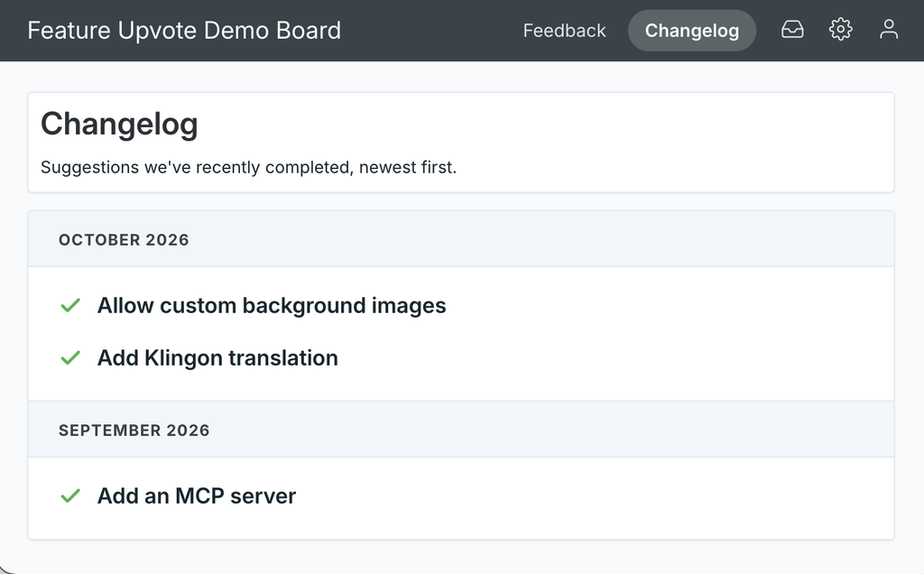Select the Changelog tab in header

[x=692, y=30]
